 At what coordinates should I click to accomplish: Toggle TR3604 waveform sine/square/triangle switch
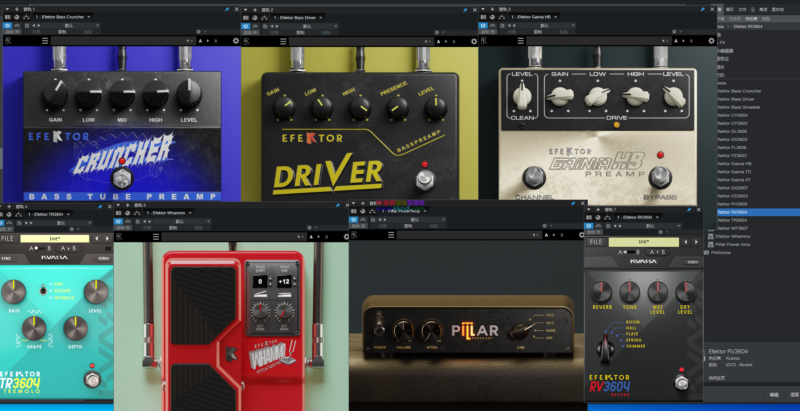(44, 290)
